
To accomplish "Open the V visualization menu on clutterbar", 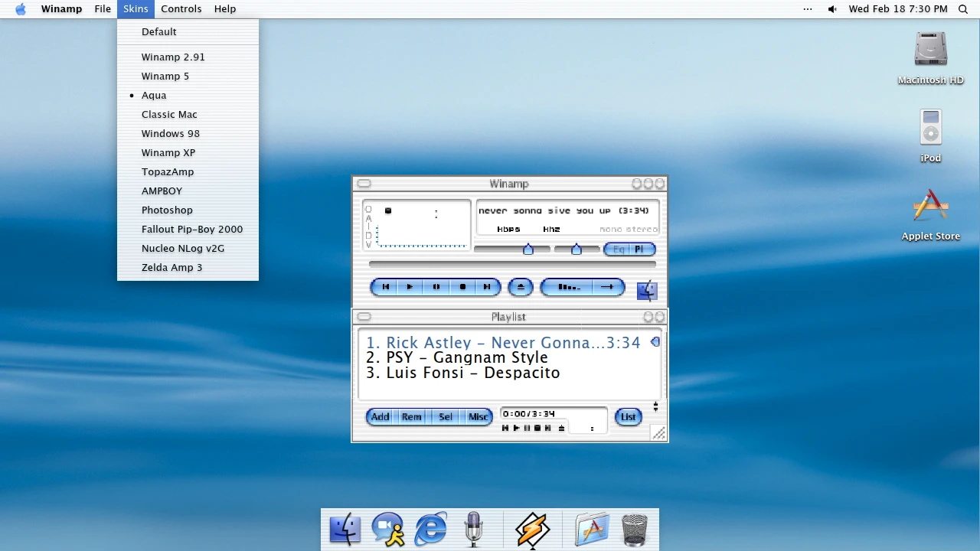I will click(x=368, y=245).
